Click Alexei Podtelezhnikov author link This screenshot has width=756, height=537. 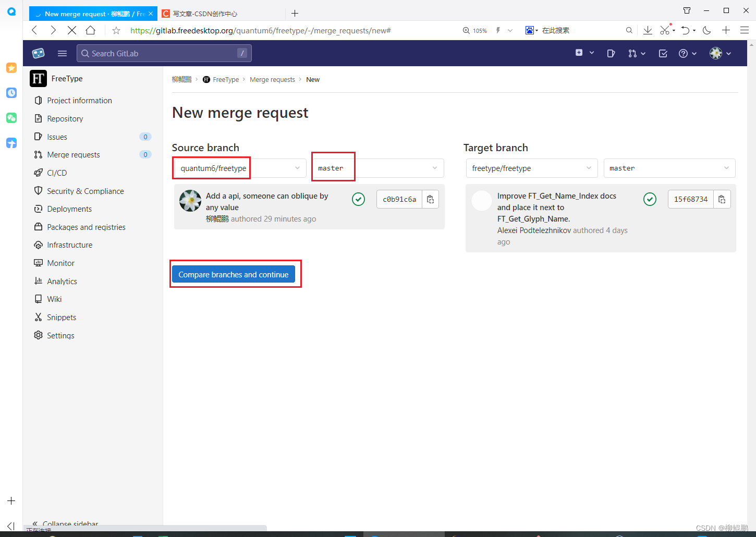(534, 230)
